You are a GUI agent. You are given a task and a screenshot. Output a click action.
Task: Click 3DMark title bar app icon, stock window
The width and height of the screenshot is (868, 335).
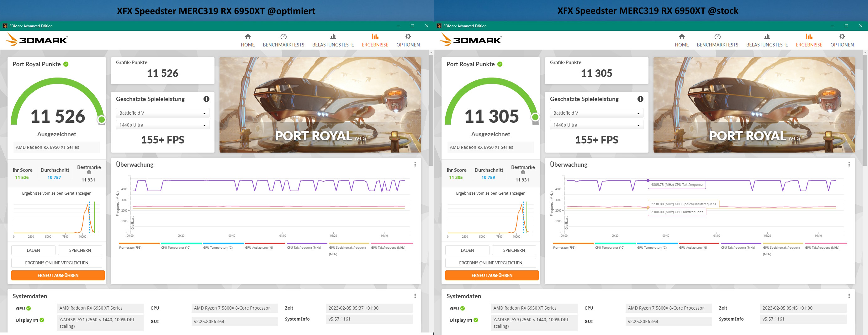click(x=439, y=26)
